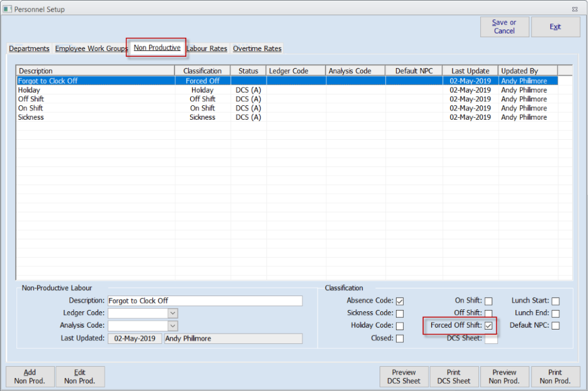Switch to the Labour Rates tab

tap(207, 49)
